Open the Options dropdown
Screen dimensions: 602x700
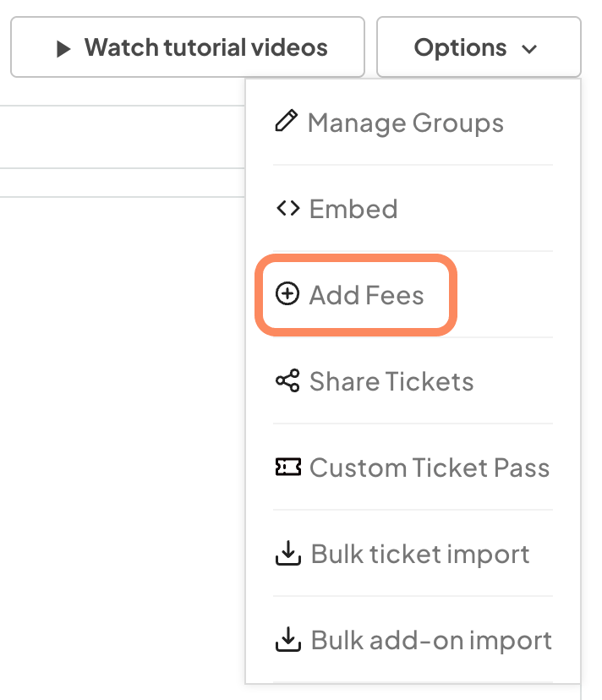(478, 47)
